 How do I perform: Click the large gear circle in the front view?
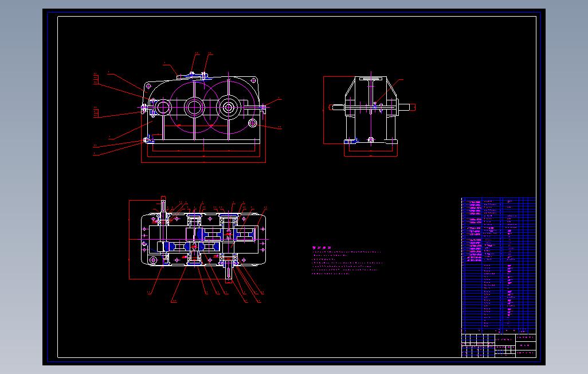[x=228, y=107]
